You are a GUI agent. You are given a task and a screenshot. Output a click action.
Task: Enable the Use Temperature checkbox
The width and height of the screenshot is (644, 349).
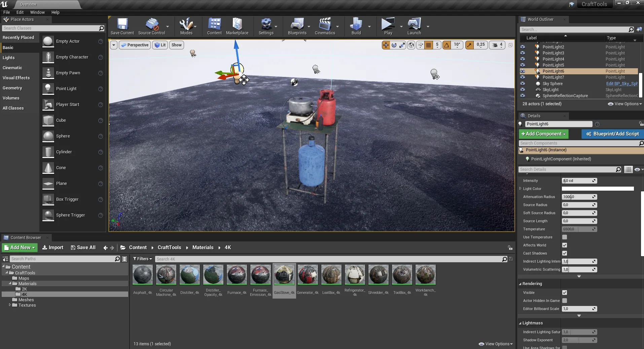tap(565, 237)
